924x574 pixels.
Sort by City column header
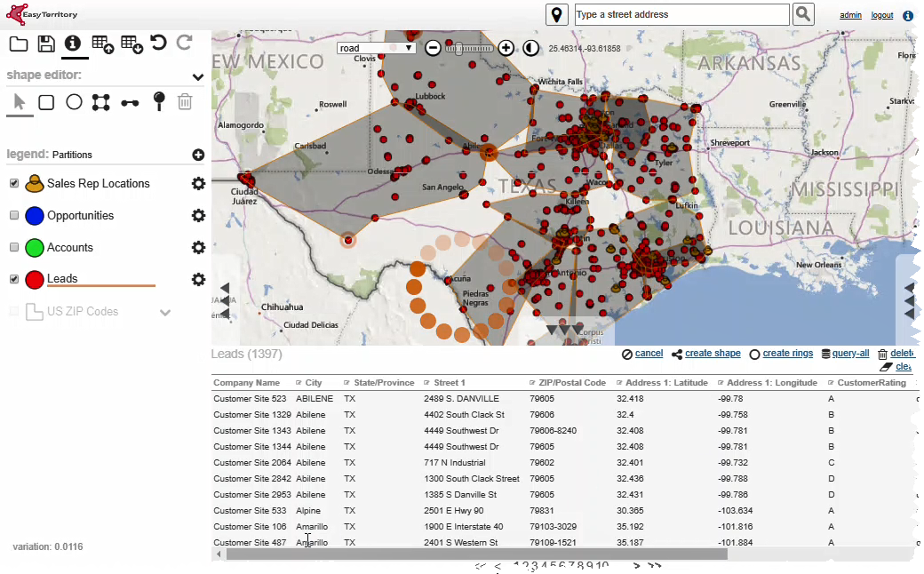click(x=314, y=383)
